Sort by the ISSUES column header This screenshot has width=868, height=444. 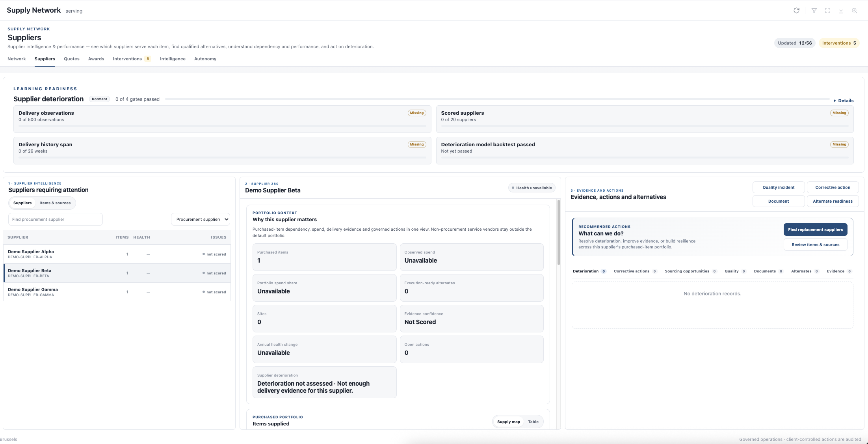coord(218,237)
